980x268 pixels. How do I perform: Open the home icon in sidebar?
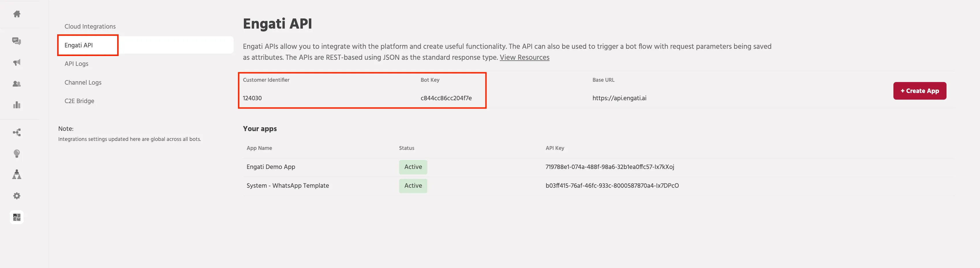click(x=17, y=14)
